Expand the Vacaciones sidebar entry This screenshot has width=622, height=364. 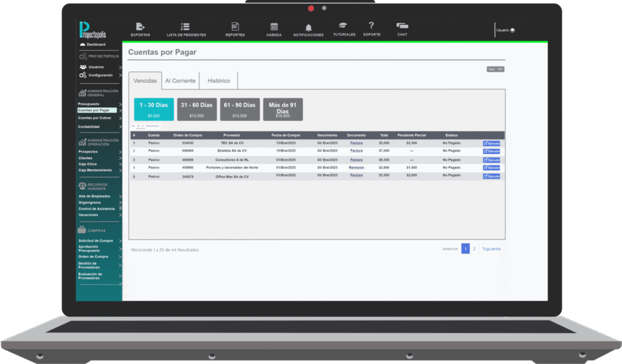tap(120, 215)
